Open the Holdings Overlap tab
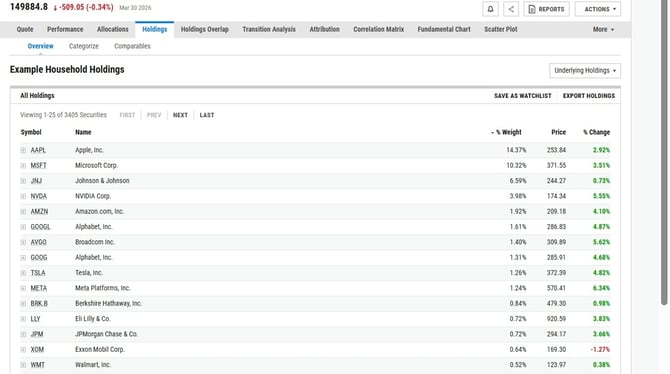The height and width of the screenshot is (374, 670). pos(205,29)
